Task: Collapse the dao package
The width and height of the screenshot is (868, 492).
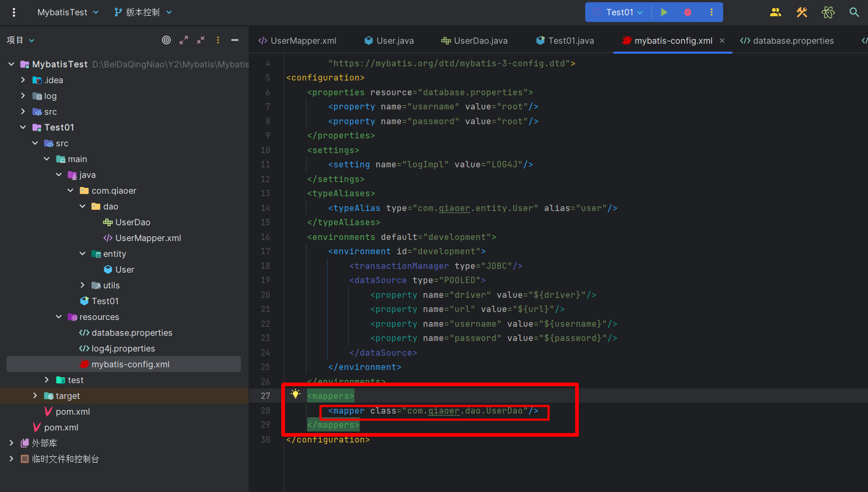Action: 82,206
